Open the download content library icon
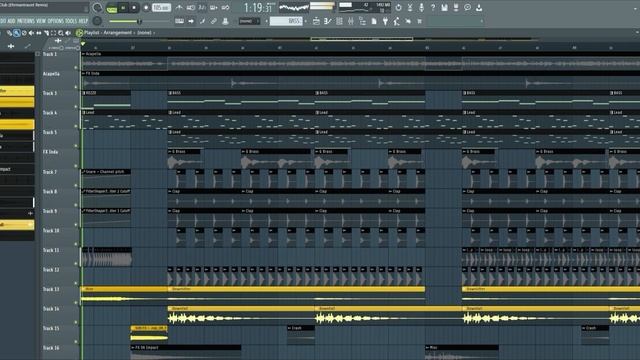This screenshot has height=360, width=640. pyautogui.click(x=479, y=8)
